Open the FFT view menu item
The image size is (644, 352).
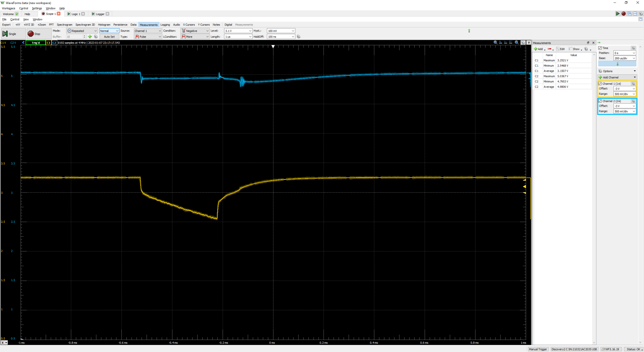click(51, 25)
